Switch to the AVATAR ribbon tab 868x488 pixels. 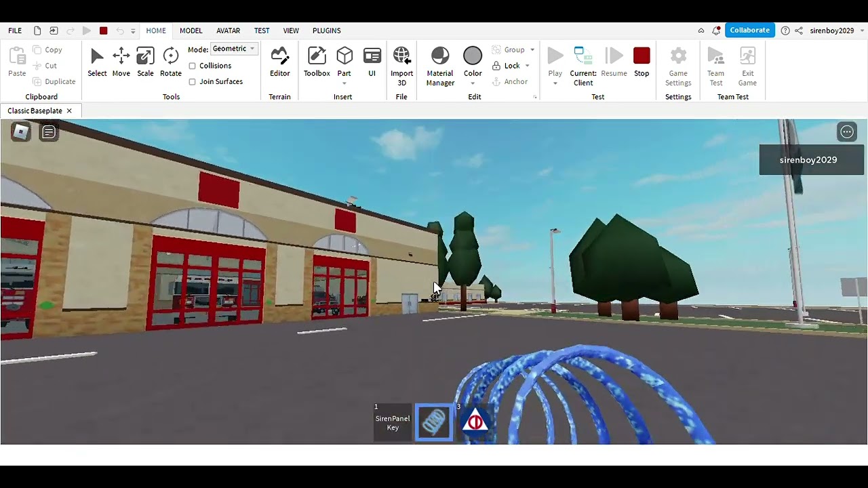229,30
